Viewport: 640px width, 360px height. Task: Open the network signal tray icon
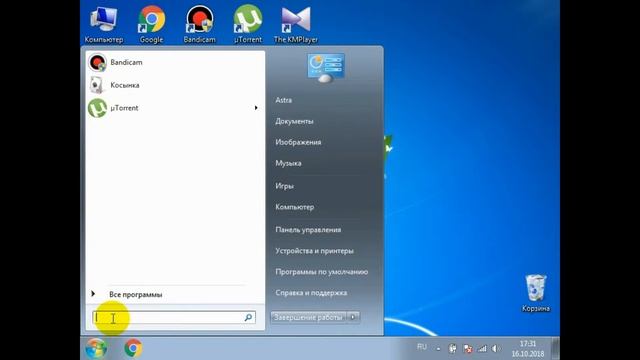click(482, 349)
